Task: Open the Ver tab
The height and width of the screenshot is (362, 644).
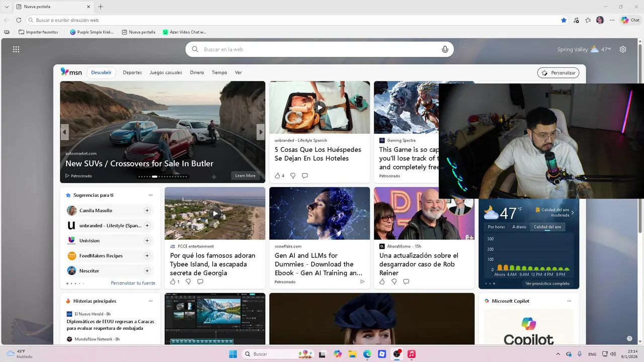Action: 238,72
